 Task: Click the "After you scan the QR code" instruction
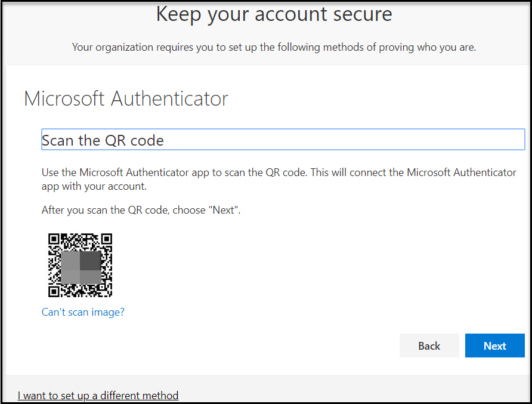tap(141, 210)
